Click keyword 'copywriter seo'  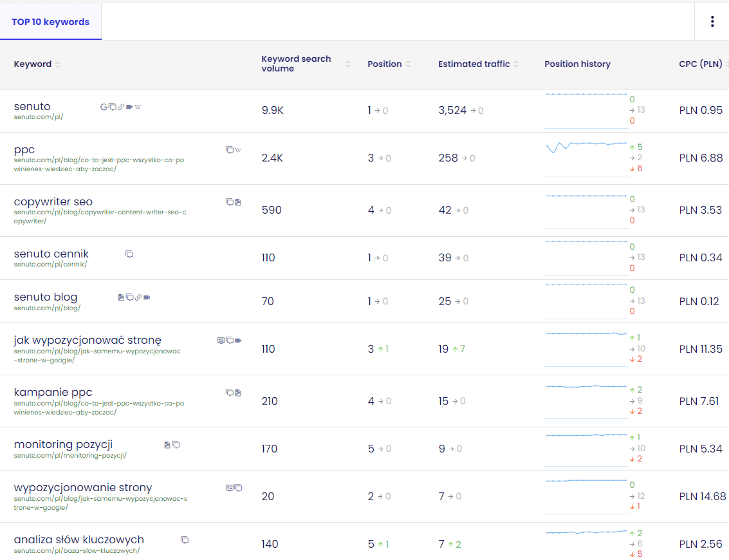[x=53, y=202]
